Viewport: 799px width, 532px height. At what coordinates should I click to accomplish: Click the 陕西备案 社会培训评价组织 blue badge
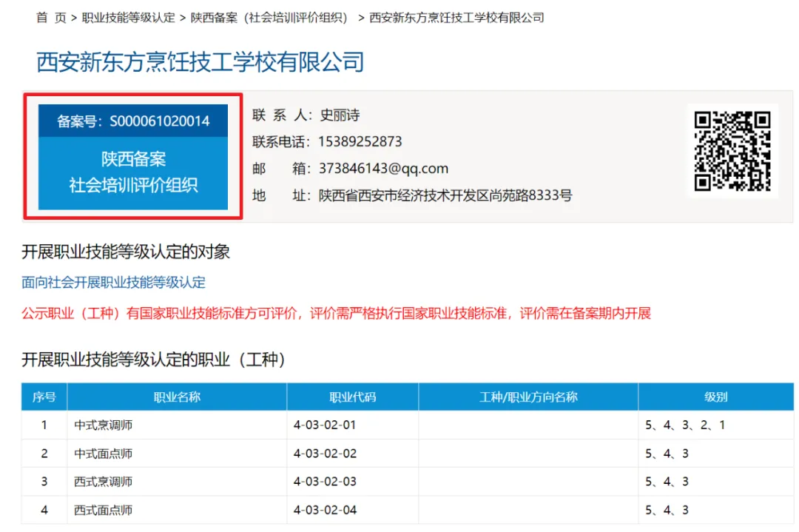coord(133,172)
